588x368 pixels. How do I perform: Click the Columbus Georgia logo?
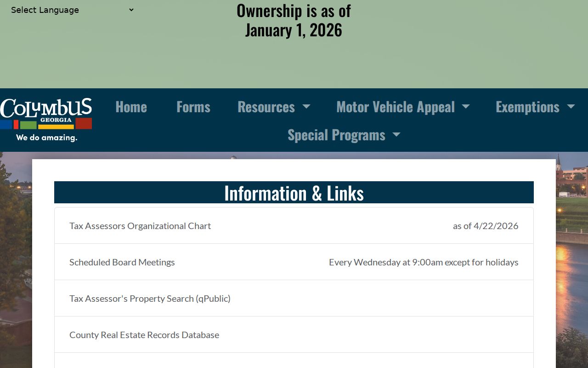point(46,120)
